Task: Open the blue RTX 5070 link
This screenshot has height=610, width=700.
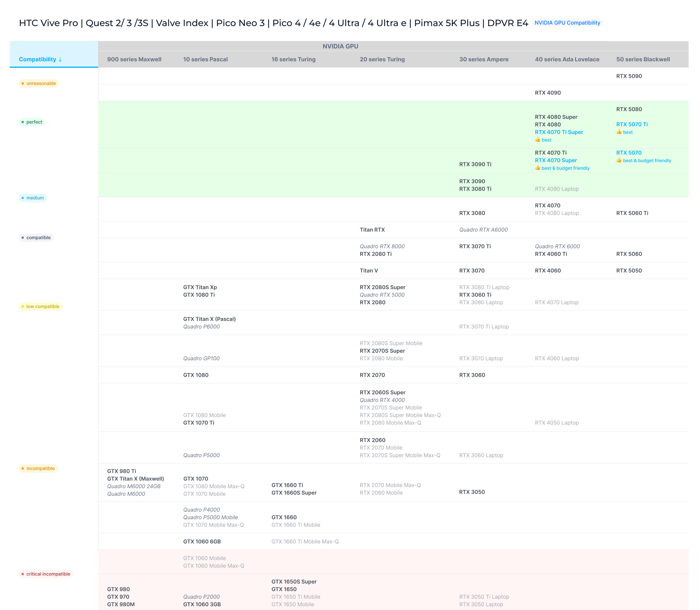Action: pos(629,153)
